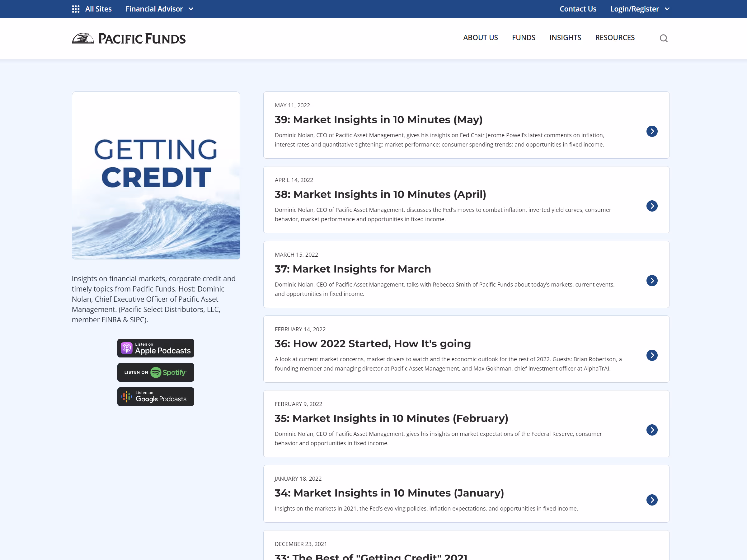The image size is (747, 560).
Task: Open the Resources menu
Action: (615, 38)
